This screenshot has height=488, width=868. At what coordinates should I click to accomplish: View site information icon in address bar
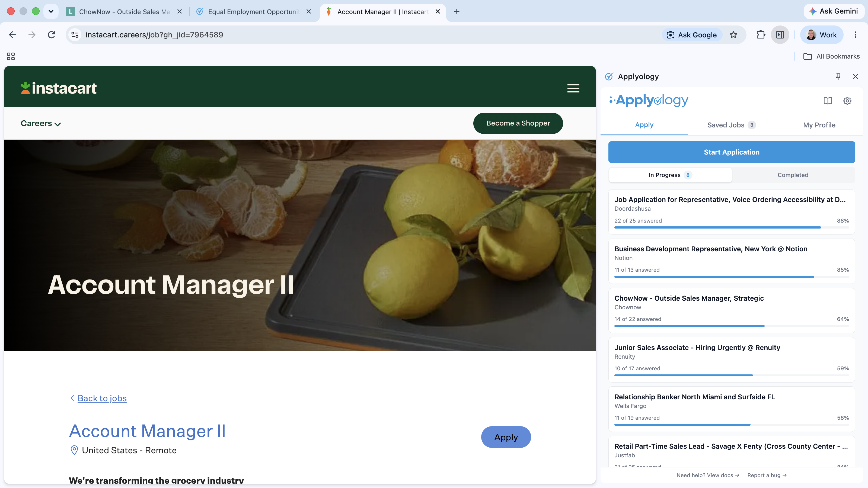(75, 35)
